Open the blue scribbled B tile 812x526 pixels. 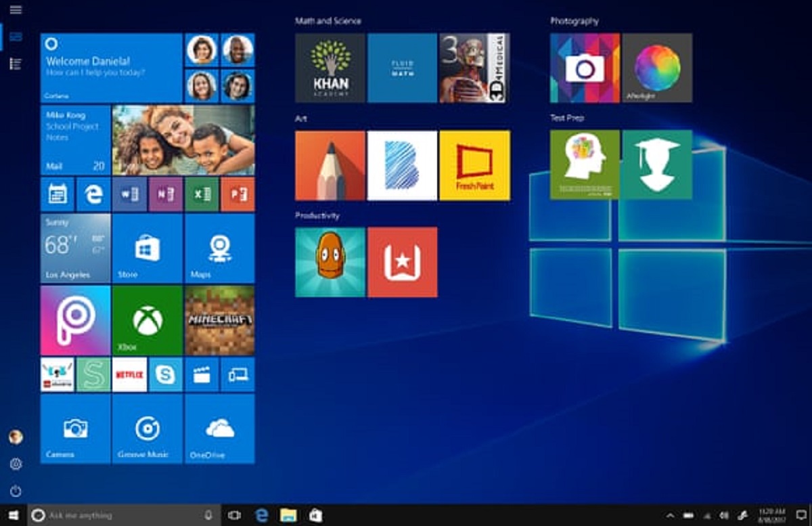point(402,165)
